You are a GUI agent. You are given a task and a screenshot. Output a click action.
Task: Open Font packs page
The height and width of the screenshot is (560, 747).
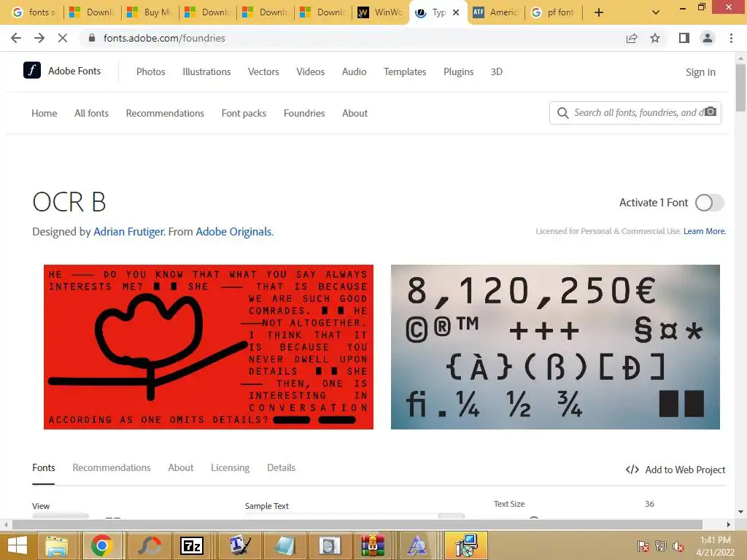pos(244,113)
